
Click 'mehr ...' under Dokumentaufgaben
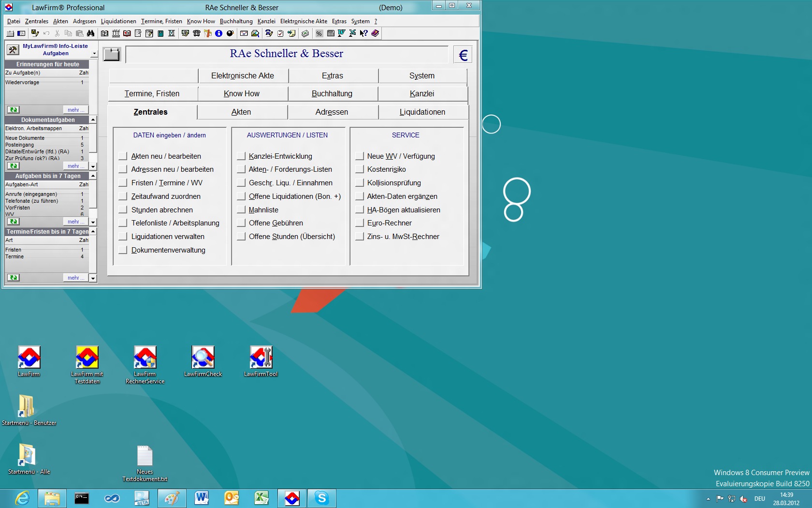[75, 166]
